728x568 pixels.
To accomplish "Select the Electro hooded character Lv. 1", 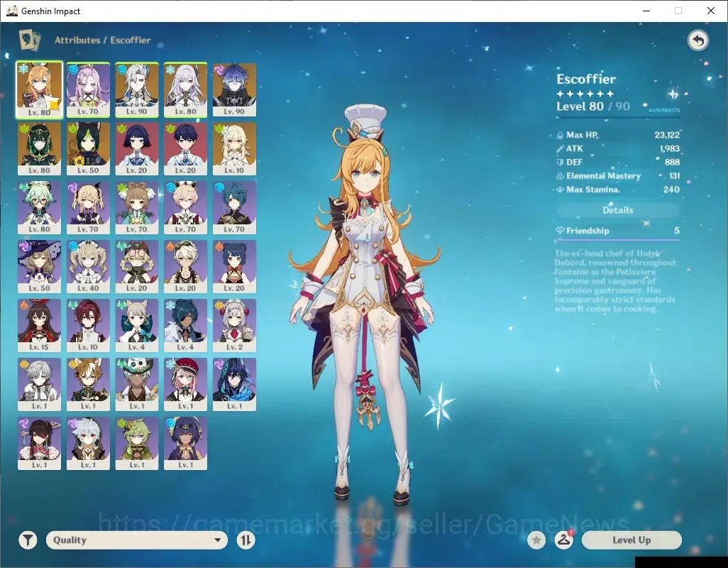I will point(234,385).
